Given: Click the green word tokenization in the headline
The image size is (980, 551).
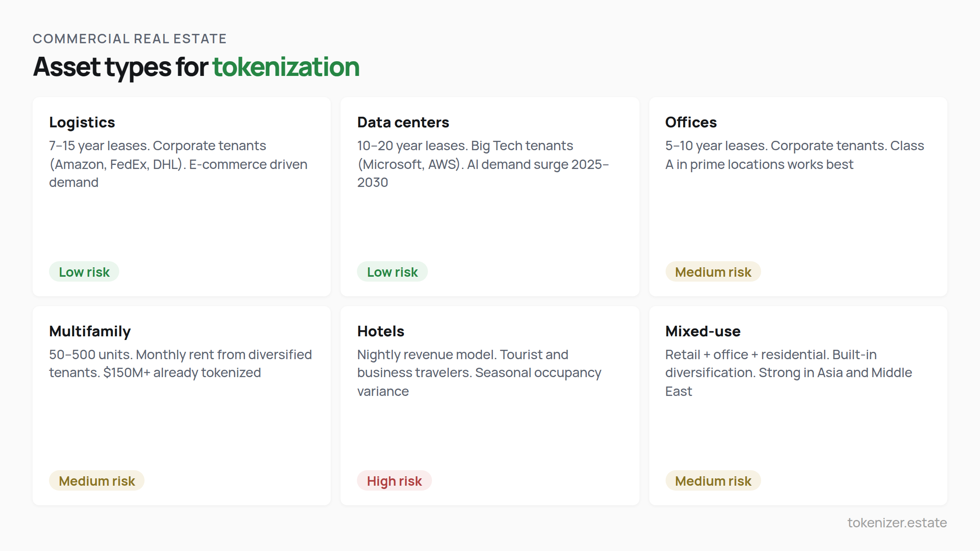Looking at the screenshot, I should click(286, 67).
